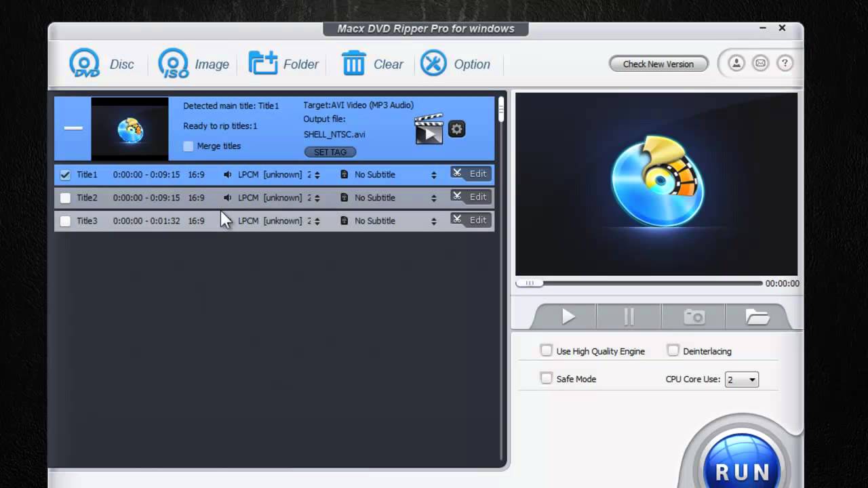Viewport: 868px width, 488px height.
Task: Open the CPU Core Use dropdown
Action: 741,380
